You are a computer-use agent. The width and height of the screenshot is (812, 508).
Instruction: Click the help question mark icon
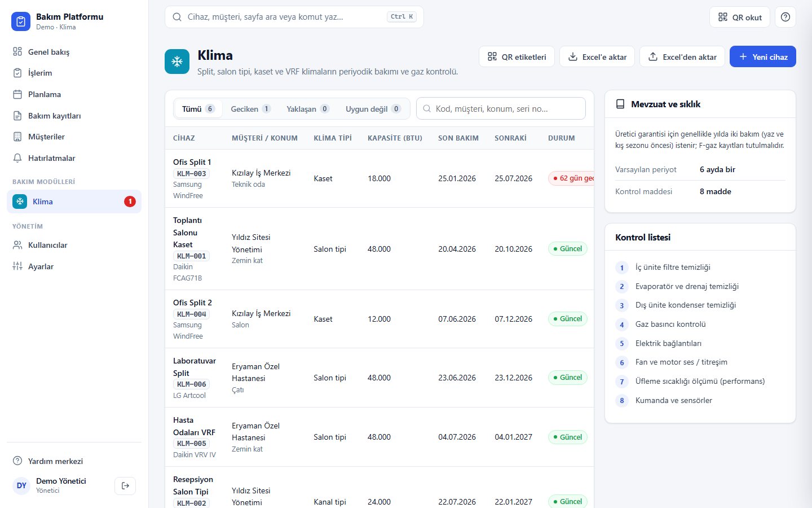pyautogui.click(x=785, y=17)
